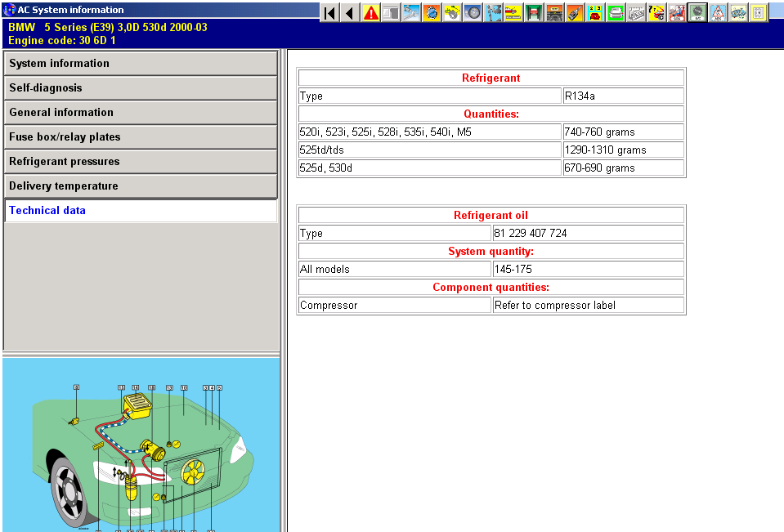
Task: Click the 670-690 grams quantity cell
Action: pyautogui.click(x=624, y=168)
